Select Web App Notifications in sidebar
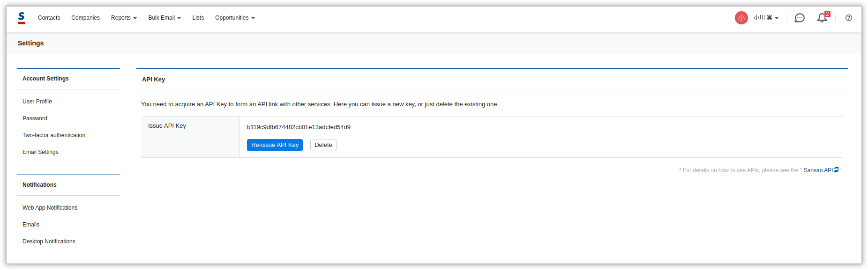This screenshot has width=868, height=270. coord(50,208)
